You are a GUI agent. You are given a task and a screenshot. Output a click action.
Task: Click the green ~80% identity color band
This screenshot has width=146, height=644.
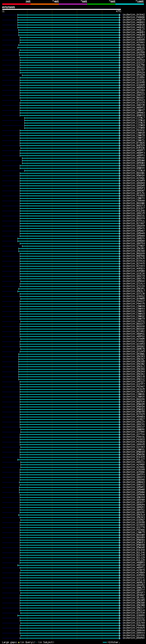point(101,4)
